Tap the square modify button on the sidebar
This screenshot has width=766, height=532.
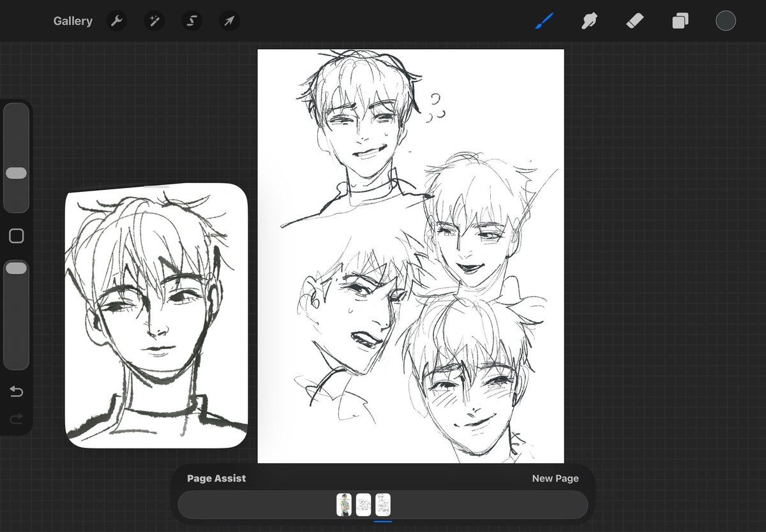16,235
